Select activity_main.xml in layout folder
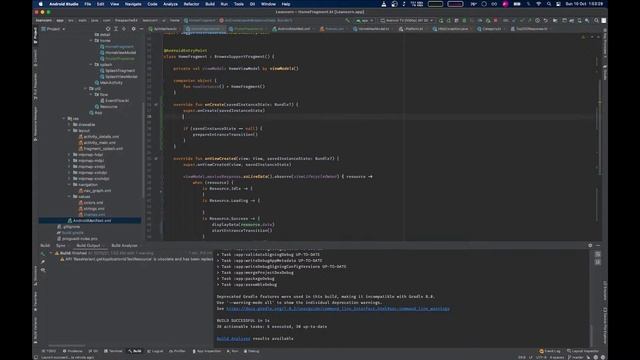 [x=97, y=142]
